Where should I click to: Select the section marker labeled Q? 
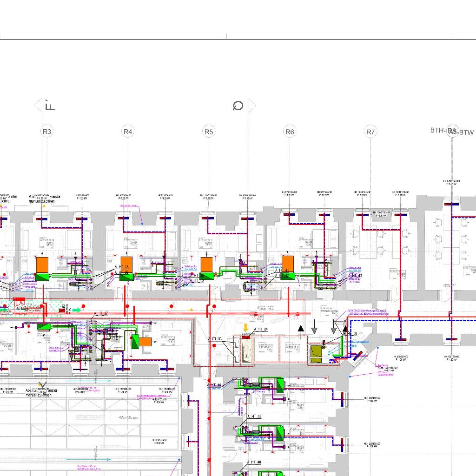click(238, 106)
